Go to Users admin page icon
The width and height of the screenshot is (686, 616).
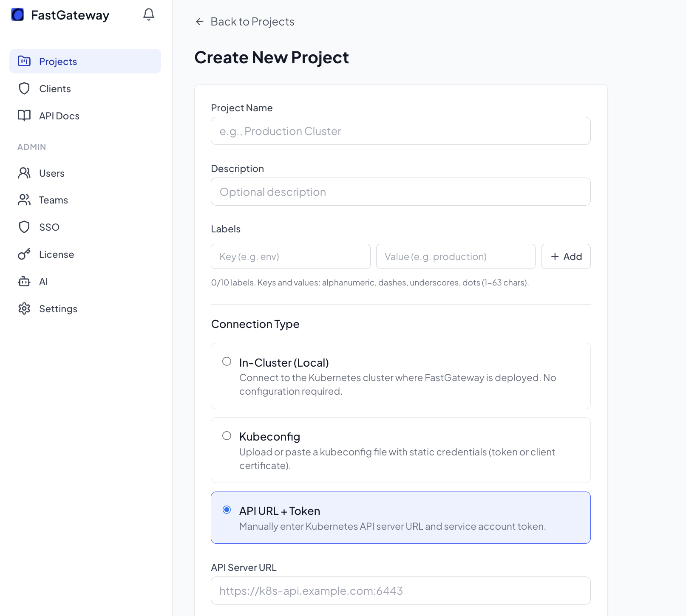tap(24, 173)
